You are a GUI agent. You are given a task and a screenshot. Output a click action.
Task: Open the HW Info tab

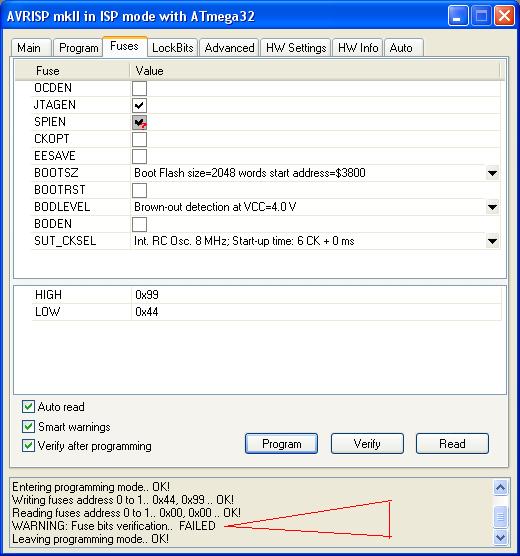(358, 48)
